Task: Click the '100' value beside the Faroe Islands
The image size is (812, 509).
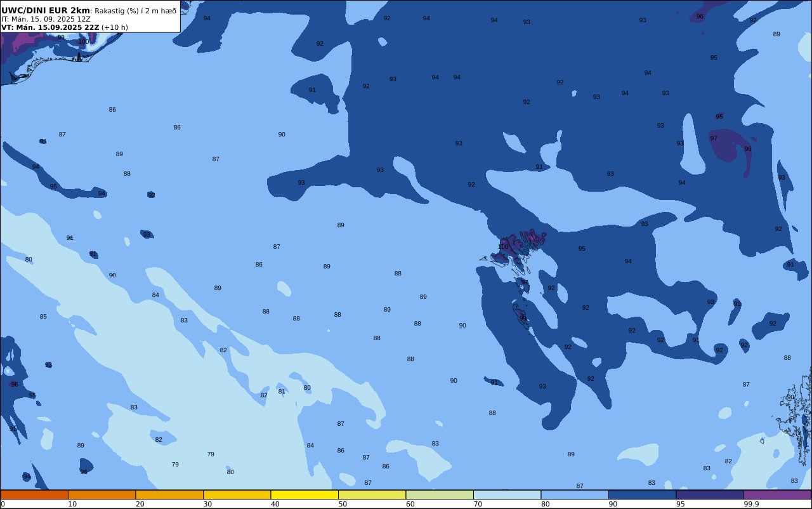Action: [x=503, y=247]
